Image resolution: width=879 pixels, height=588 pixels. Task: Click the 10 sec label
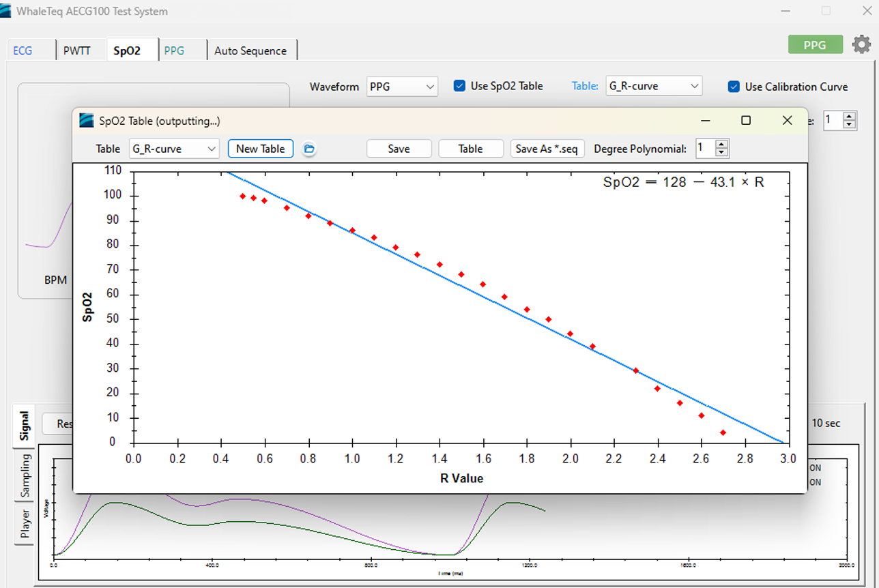[826, 424]
